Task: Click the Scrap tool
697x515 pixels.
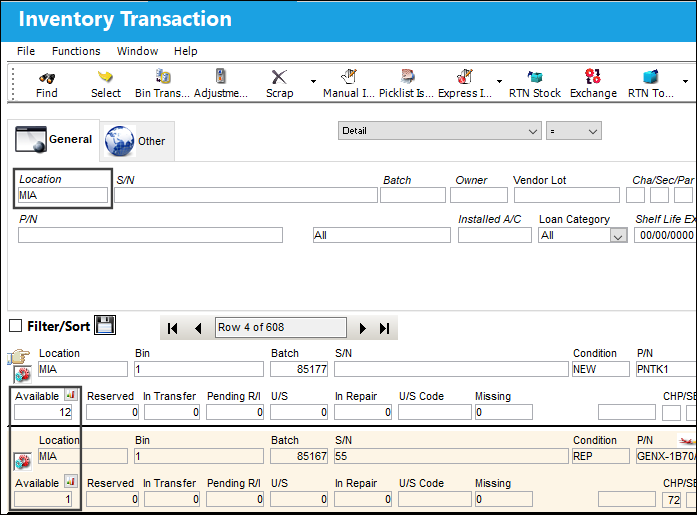Action: point(279,84)
